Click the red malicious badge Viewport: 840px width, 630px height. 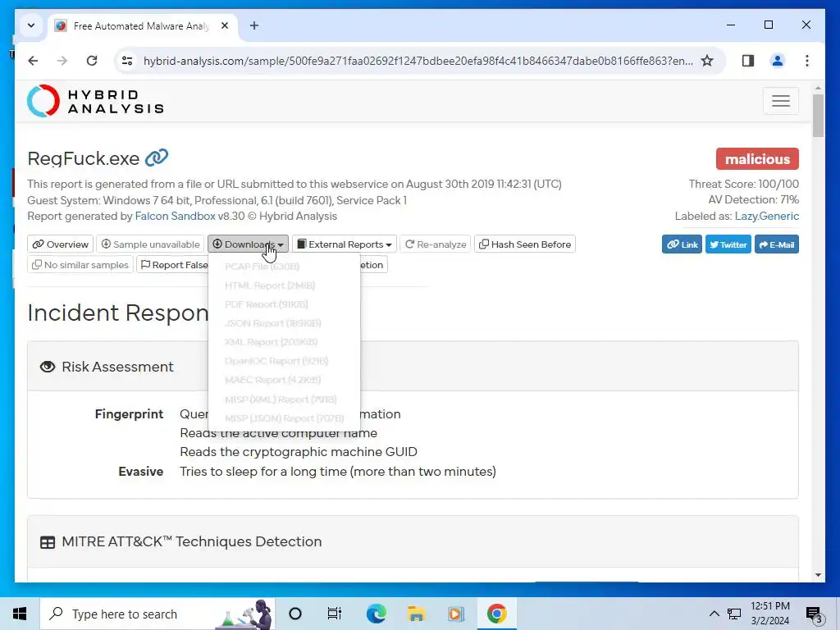pyautogui.click(x=757, y=159)
